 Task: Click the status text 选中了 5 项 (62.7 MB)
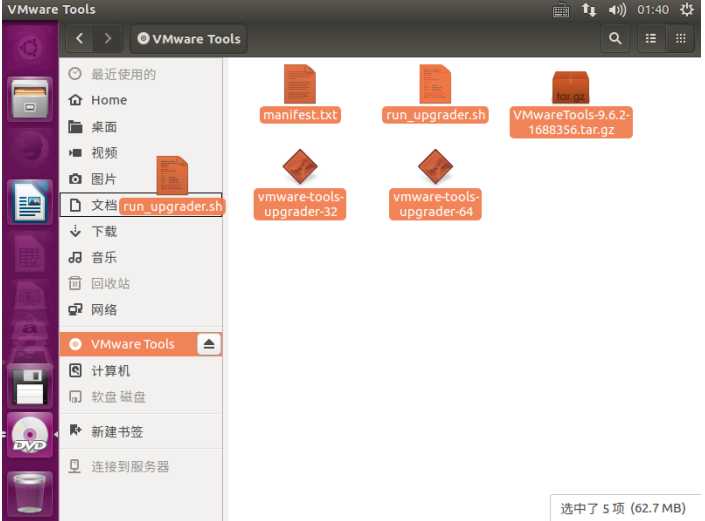(x=623, y=508)
